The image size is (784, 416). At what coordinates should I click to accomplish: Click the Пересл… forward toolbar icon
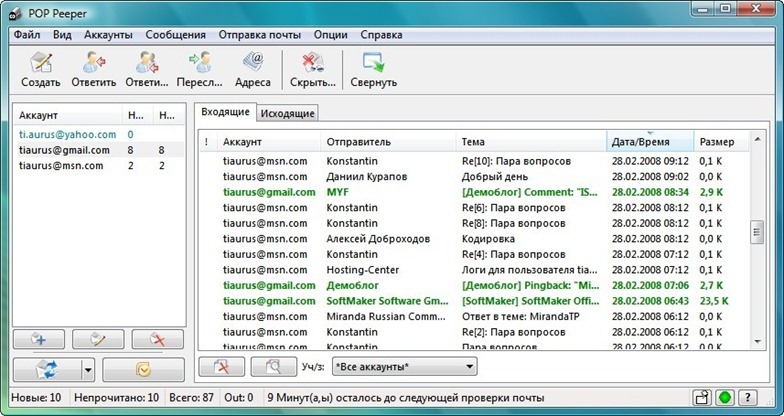click(200, 63)
